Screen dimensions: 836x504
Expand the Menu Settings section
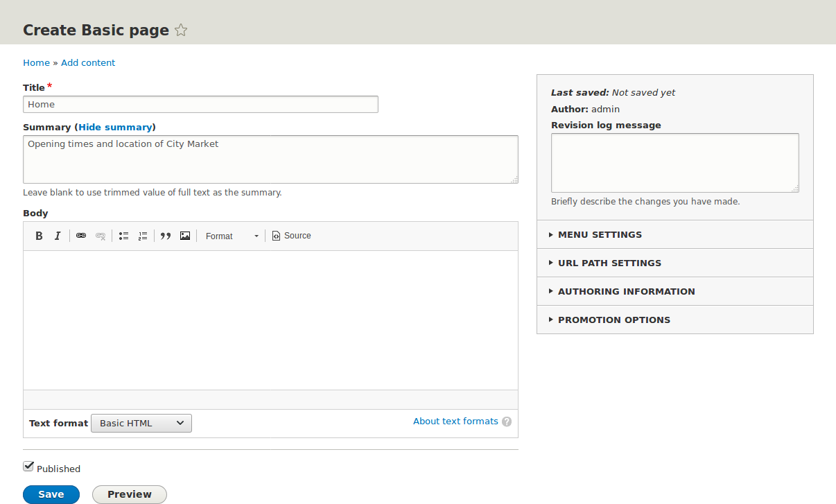pos(600,234)
